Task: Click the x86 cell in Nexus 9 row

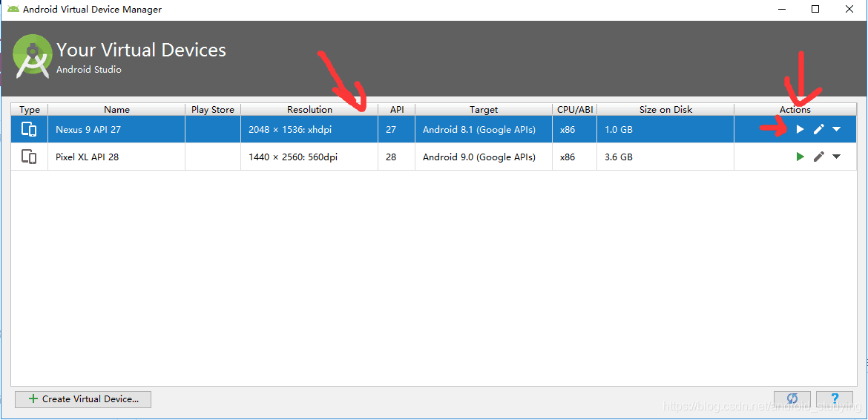Action: pyautogui.click(x=575, y=129)
